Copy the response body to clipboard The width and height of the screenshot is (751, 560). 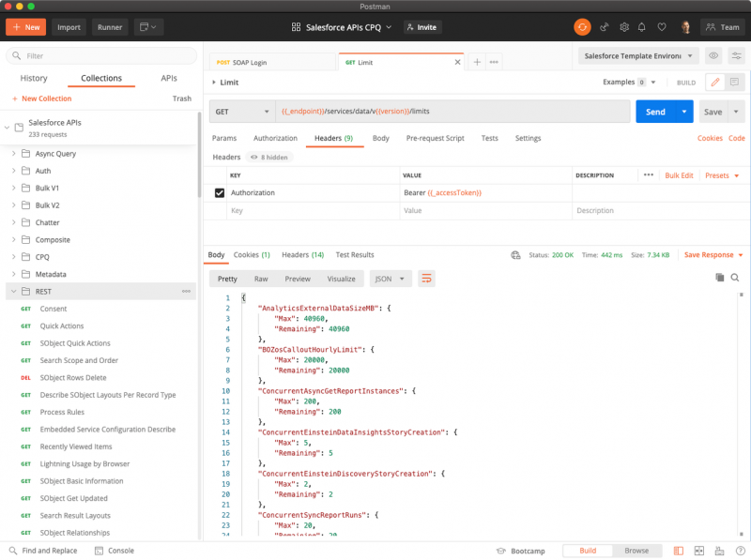[719, 277]
